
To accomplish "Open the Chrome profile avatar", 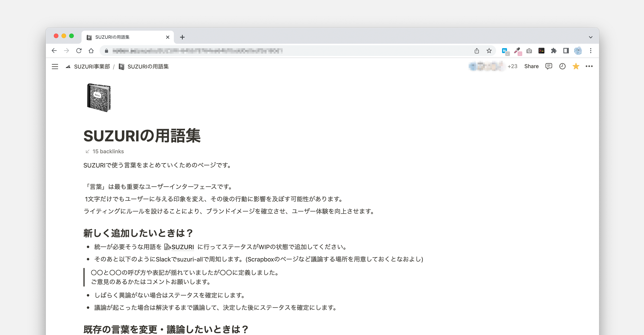I will pyautogui.click(x=578, y=51).
